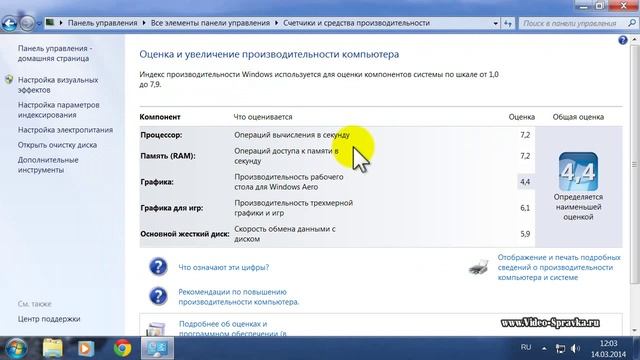Click active Control Panel taskbar button
Image resolution: width=640 pixels, height=360 pixels.
(157, 348)
